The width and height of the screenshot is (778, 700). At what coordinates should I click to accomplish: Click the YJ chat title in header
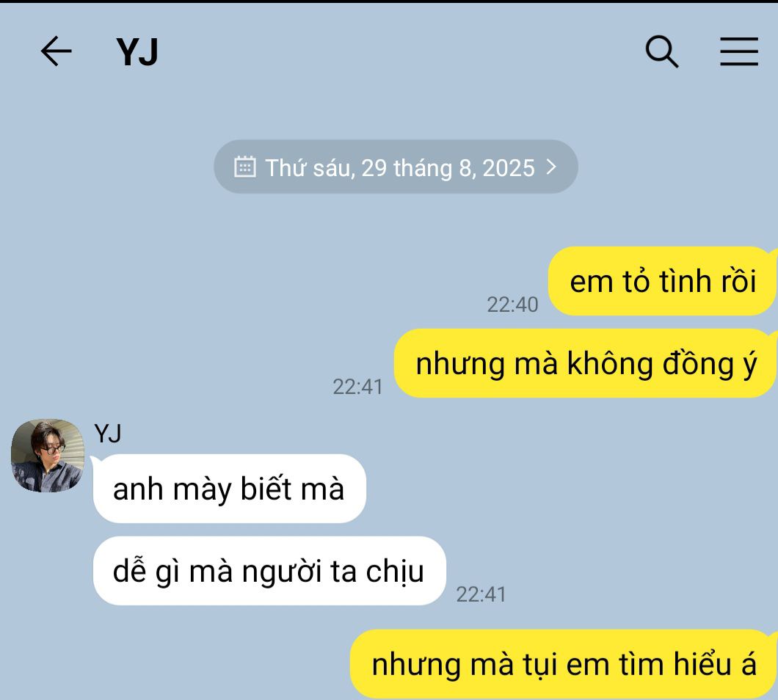coord(137,51)
